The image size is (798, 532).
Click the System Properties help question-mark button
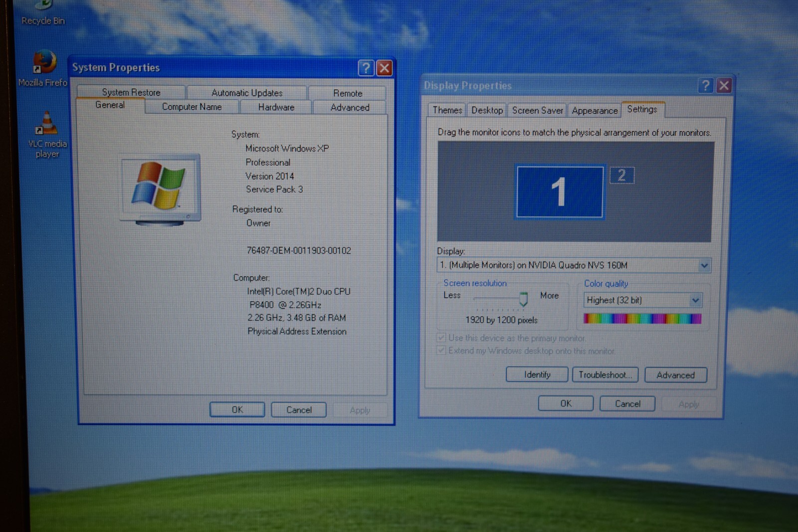click(x=366, y=68)
